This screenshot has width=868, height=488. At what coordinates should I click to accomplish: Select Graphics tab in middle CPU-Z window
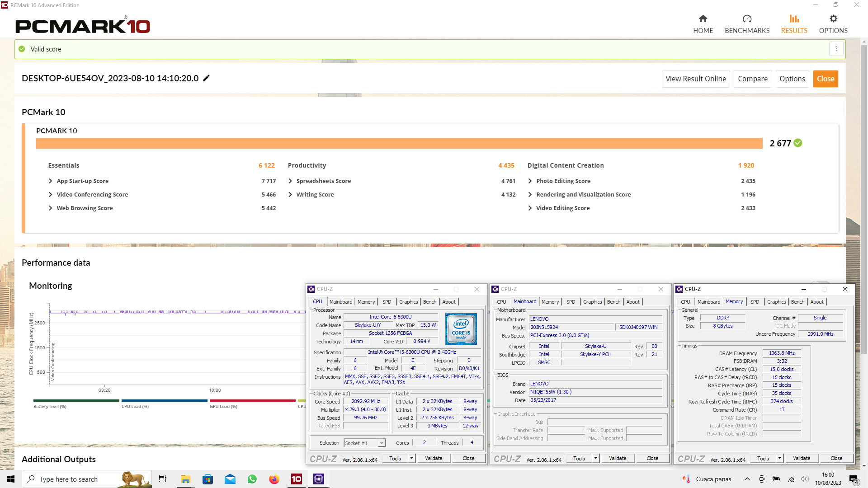pyautogui.click(x=592, y=302)
